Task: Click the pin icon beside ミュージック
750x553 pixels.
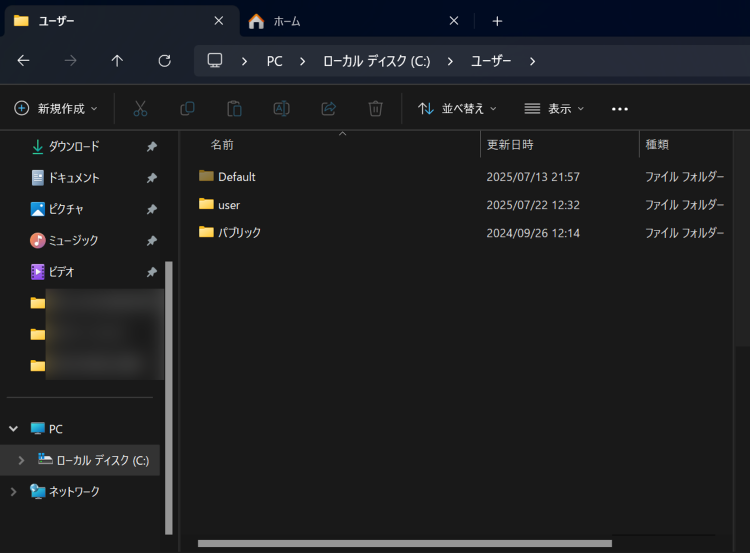Action: point(152,241)
